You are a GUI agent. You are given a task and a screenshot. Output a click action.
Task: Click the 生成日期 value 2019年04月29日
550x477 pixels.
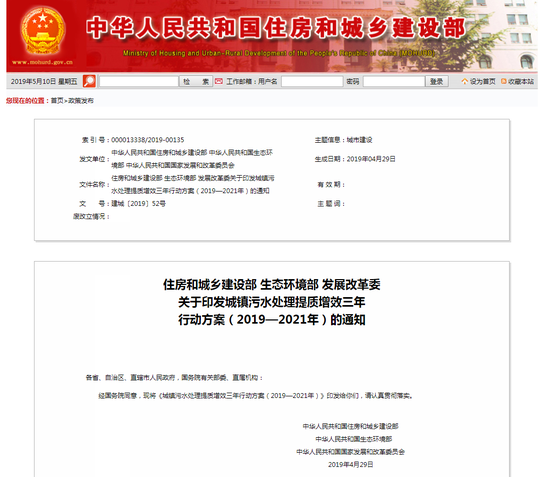pos(371,159)
